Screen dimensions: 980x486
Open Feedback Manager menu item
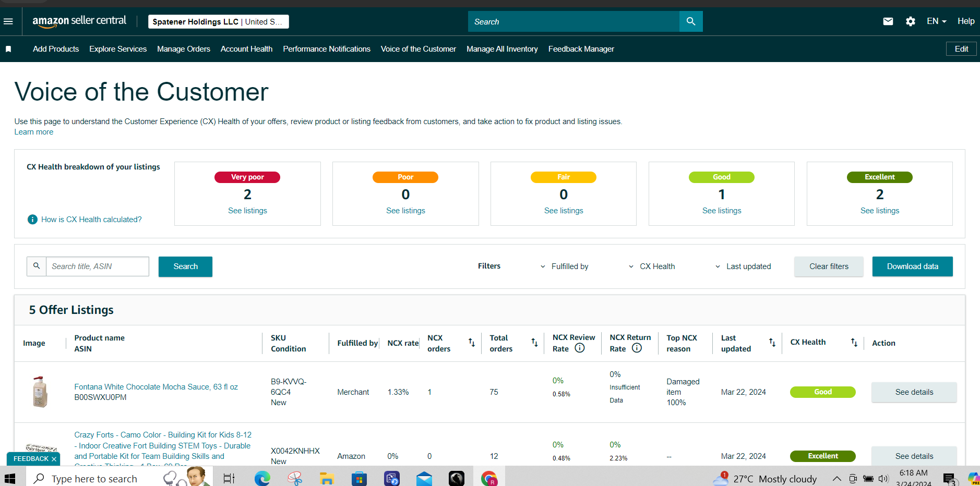click(581, 49)
